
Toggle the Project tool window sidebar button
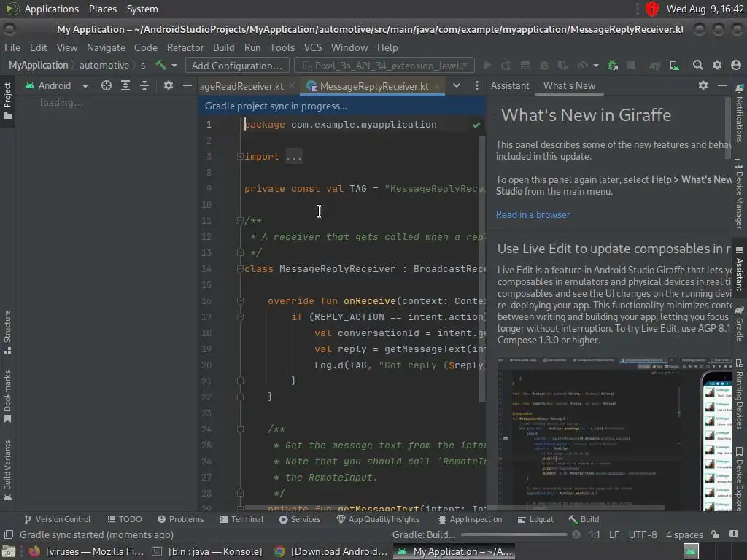tap(7, 101)
